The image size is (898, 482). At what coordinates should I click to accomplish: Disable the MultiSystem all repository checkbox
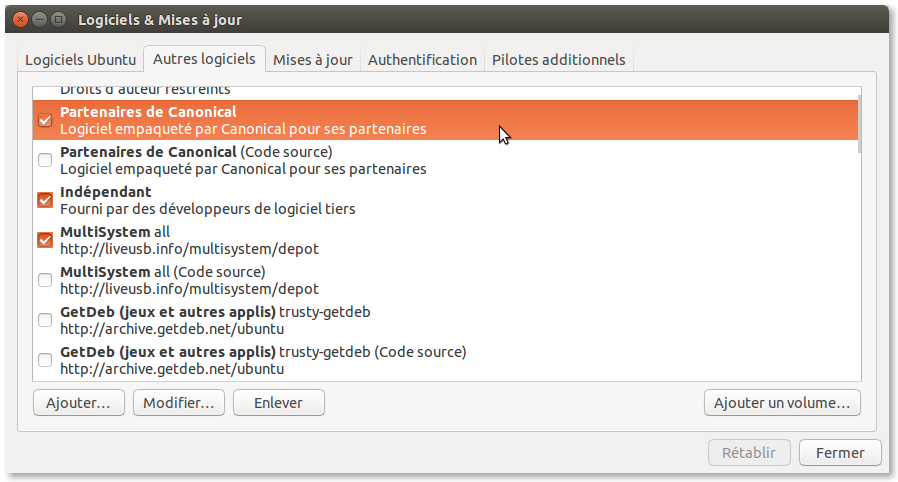[45, 240]
